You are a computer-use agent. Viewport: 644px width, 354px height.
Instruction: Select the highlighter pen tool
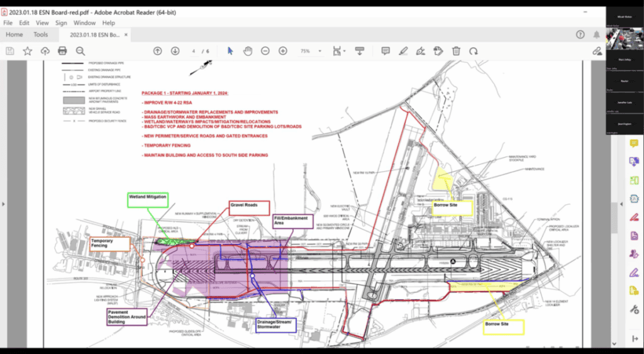click(x=403, y=51)
